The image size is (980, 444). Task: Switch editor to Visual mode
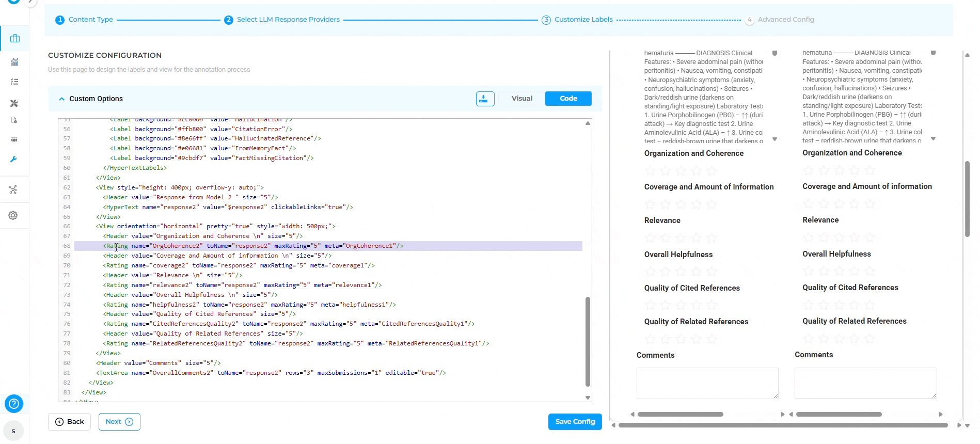coord(521,99)
